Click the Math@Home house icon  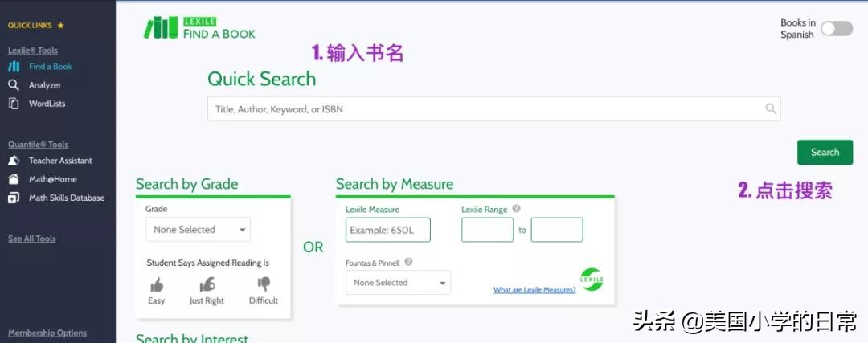tap(14, 179)
